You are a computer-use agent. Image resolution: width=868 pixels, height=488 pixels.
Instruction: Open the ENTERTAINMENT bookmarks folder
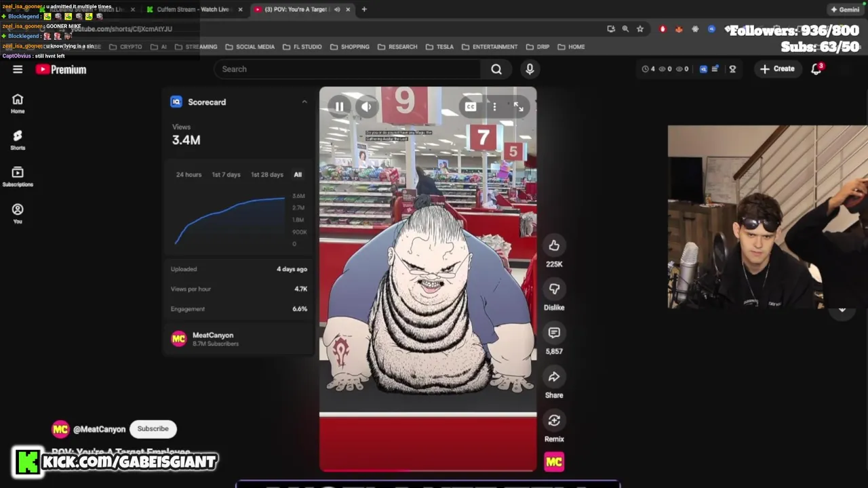pos(490,47)
